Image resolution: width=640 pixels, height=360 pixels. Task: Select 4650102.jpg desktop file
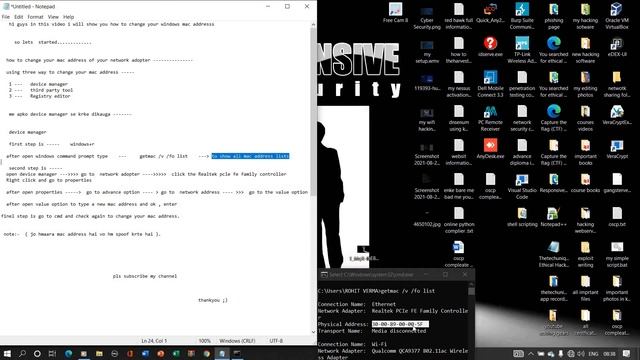(x=427, y=217)
